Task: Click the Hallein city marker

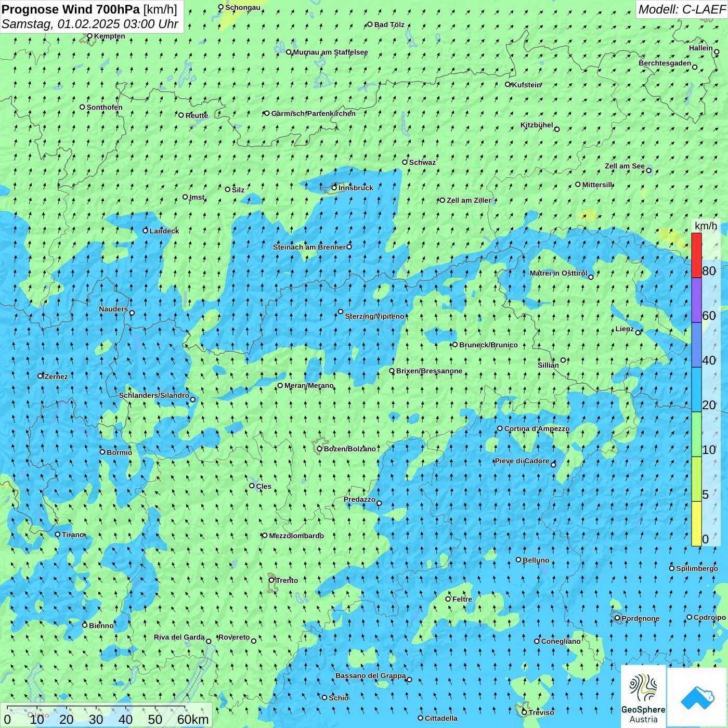Action: click(x=717, y=51)
